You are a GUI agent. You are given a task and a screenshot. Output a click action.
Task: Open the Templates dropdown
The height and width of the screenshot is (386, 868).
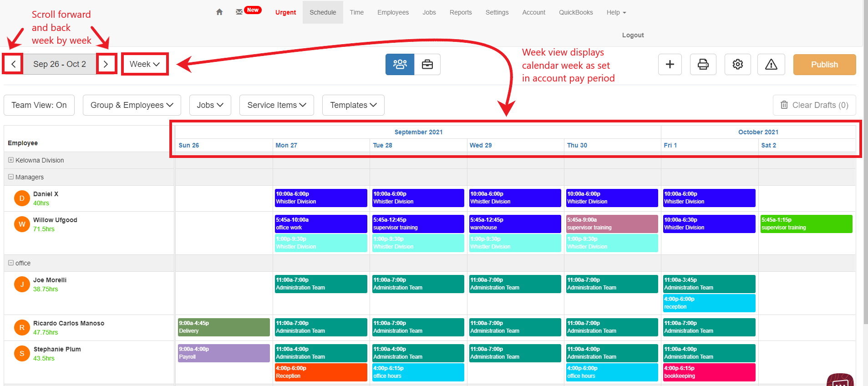[x=353, y=105]
